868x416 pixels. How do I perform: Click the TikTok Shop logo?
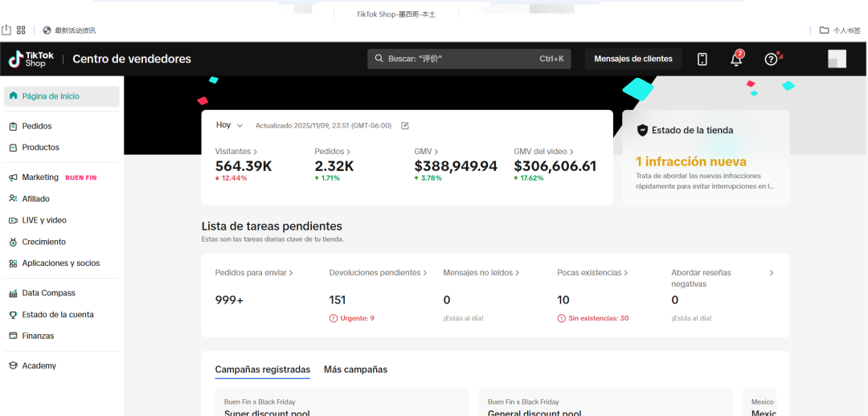(x=31, y=59)
